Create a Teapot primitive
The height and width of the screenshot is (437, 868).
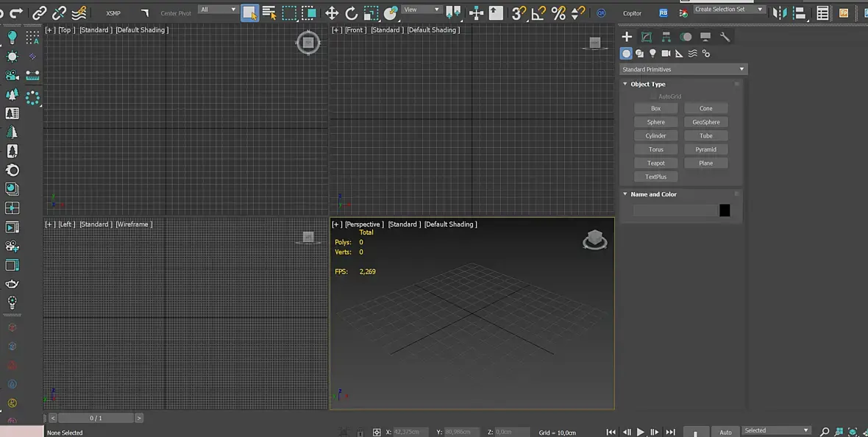click(655, 163)
